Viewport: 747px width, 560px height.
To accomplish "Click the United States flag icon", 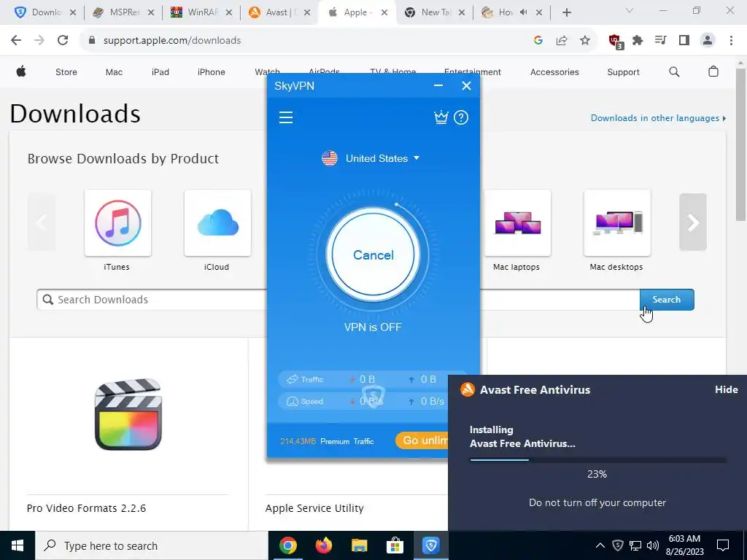I will [x=330, y=158].
